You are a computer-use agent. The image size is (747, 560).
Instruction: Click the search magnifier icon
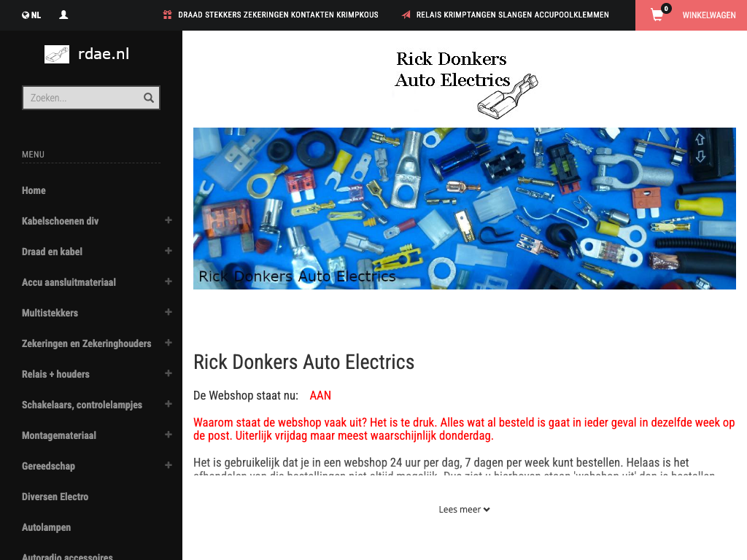click(149, 98)
